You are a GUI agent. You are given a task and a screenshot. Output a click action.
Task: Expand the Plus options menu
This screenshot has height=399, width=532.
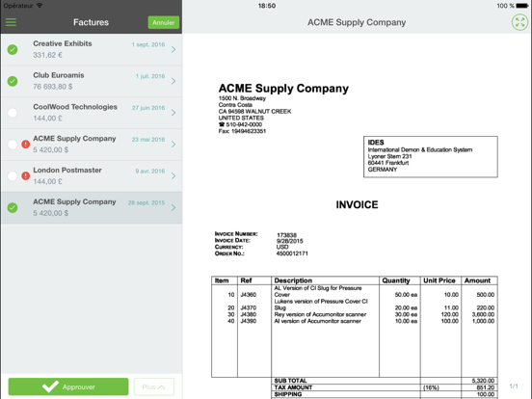pos(153,386)
